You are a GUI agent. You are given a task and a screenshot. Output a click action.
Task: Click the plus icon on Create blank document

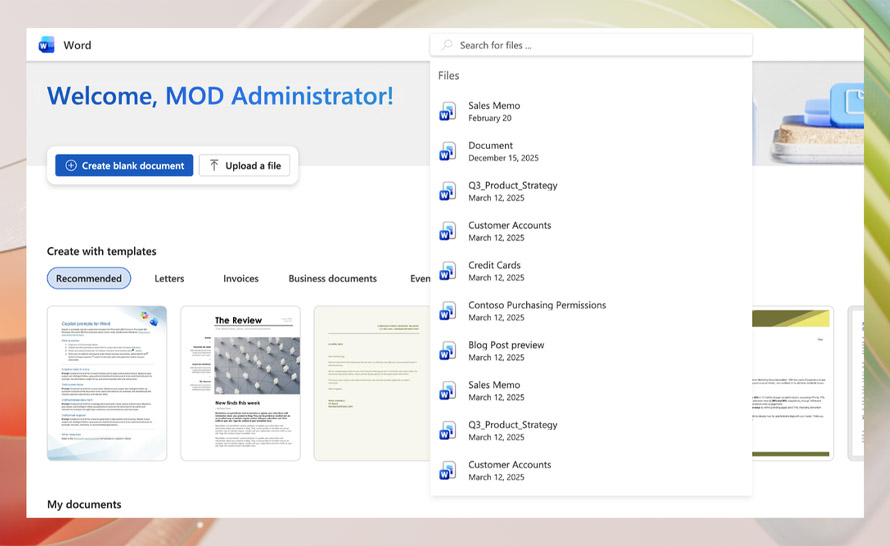click(x=70, y=166)
